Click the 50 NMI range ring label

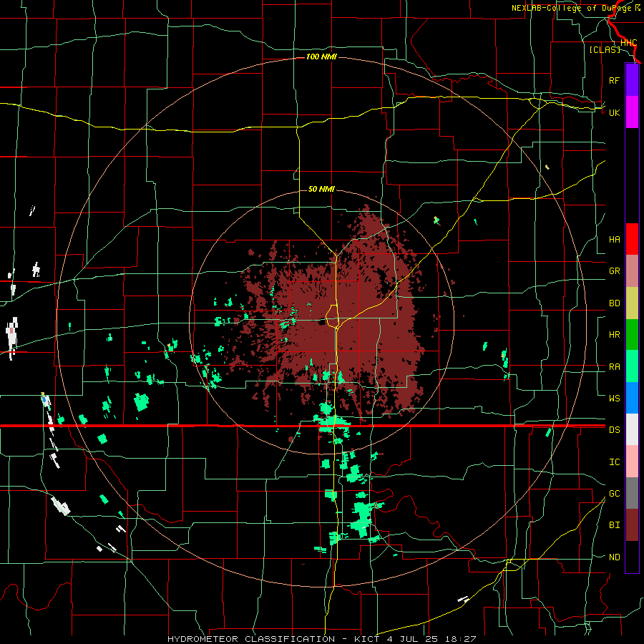[321, 189]
